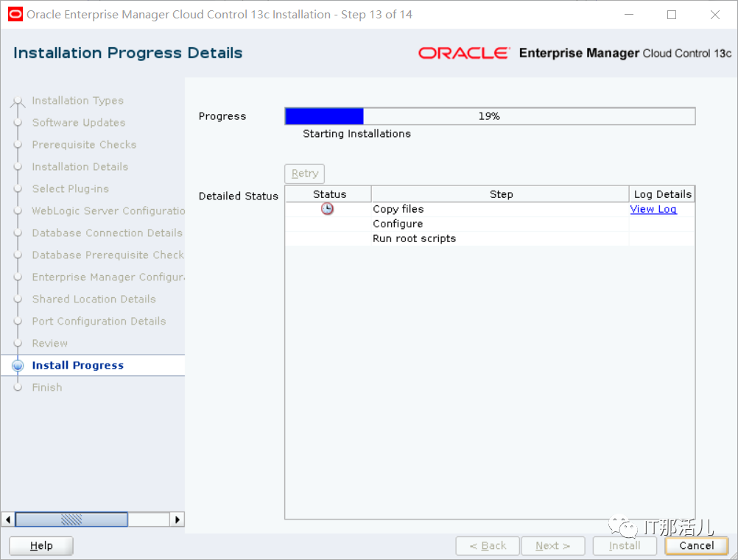Image resolution: width=738 pixels, height=560 pixels.
Task: Select Shared Location Details step
Action: 94,300
